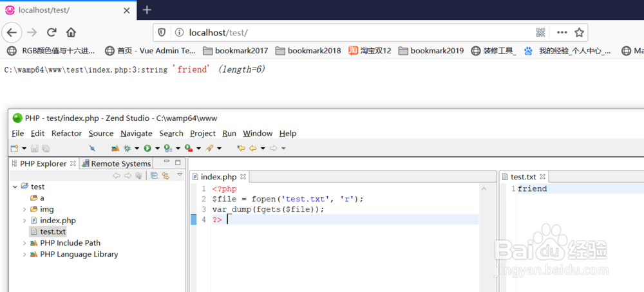Minimize the PHP Explorer panel
This screenshot has width=644, height=292.
click(x=166, y=161)
